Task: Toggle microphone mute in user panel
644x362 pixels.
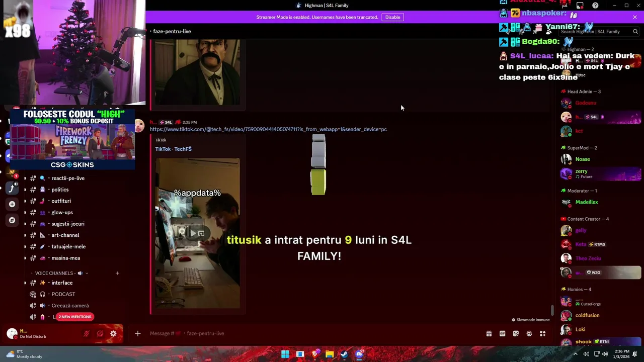Action: click(x=87, y=333)
